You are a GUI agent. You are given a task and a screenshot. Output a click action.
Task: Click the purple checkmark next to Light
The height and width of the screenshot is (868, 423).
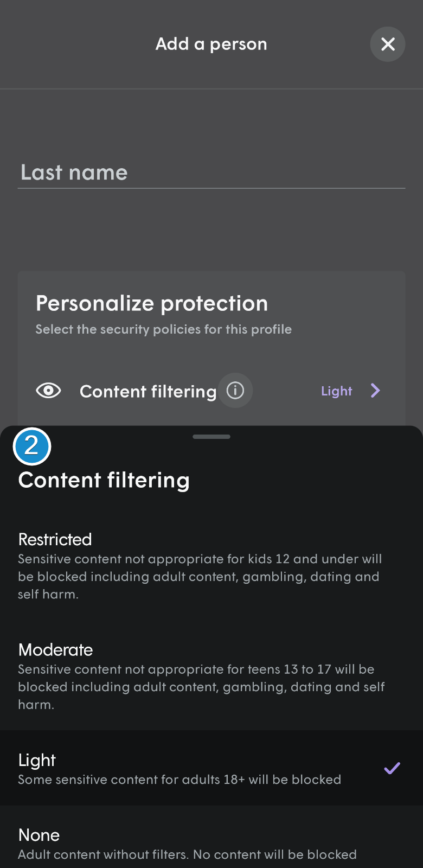[392, 768]
